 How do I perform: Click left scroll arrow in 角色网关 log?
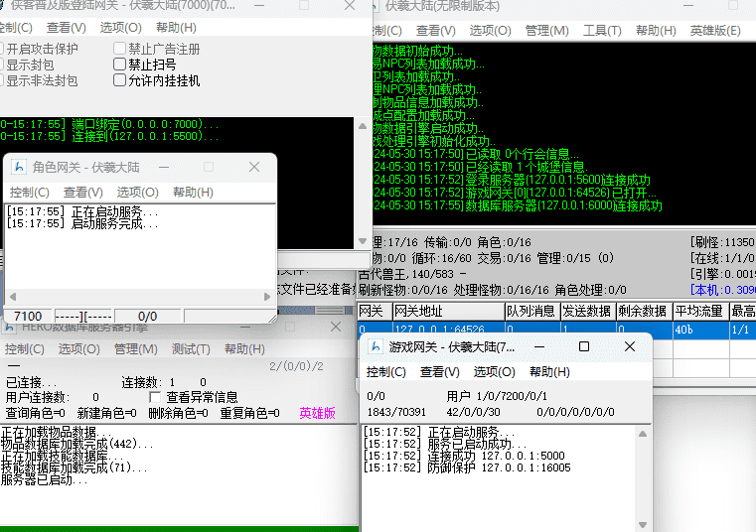coord(13,297)
